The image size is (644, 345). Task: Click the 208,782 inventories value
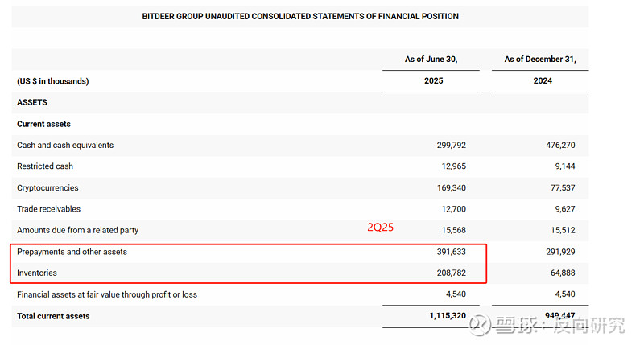(451, 273)
